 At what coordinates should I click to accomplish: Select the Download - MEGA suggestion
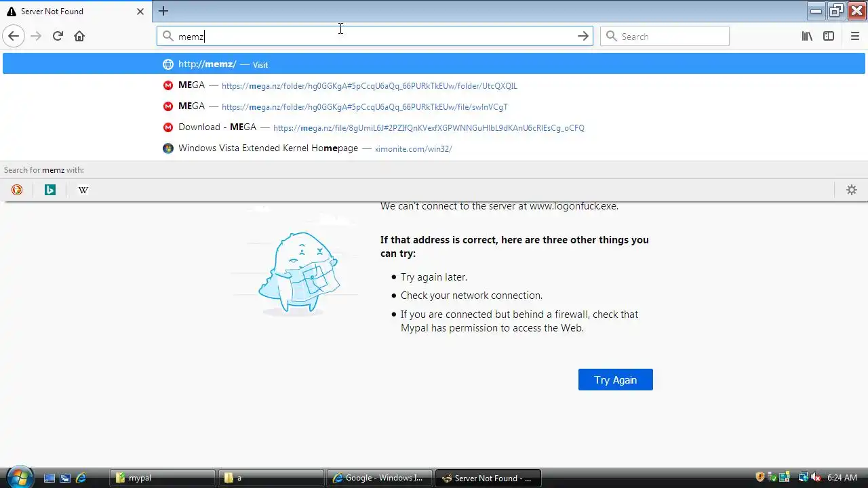pyautogui.click(x=434, y=127)
